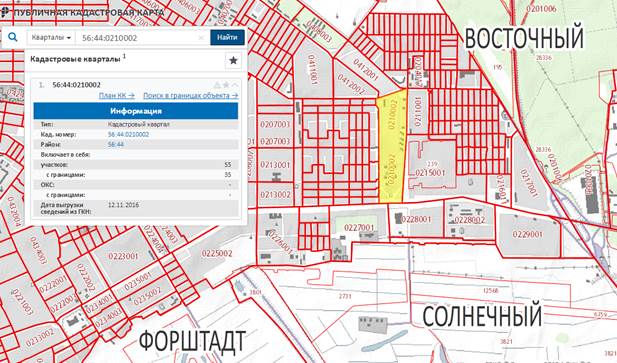The width and height of the screenshot is (617, 363).
Task: Click the small triangle icon beside result 56:44:0210002
Action: click(x=217, y=85)
